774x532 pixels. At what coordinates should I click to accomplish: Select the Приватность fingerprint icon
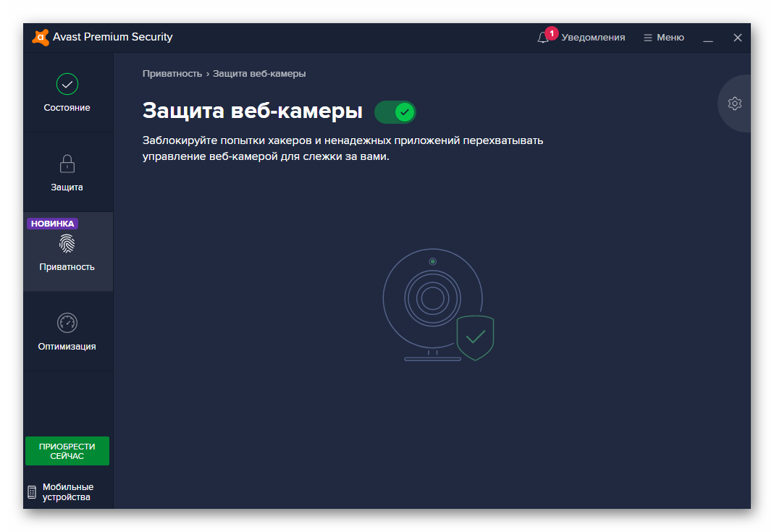pos(67,243)
